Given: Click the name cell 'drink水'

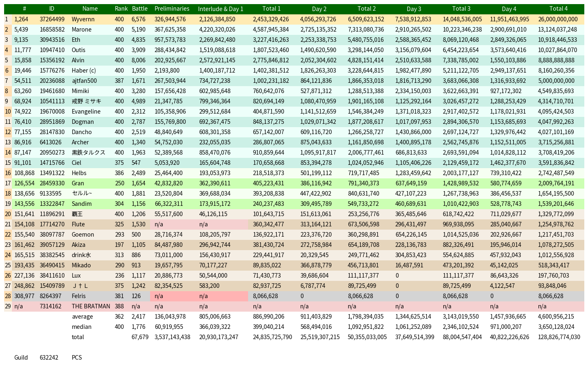Looking at the screenshot, I should pyautogui.click(x=81, y=255).
